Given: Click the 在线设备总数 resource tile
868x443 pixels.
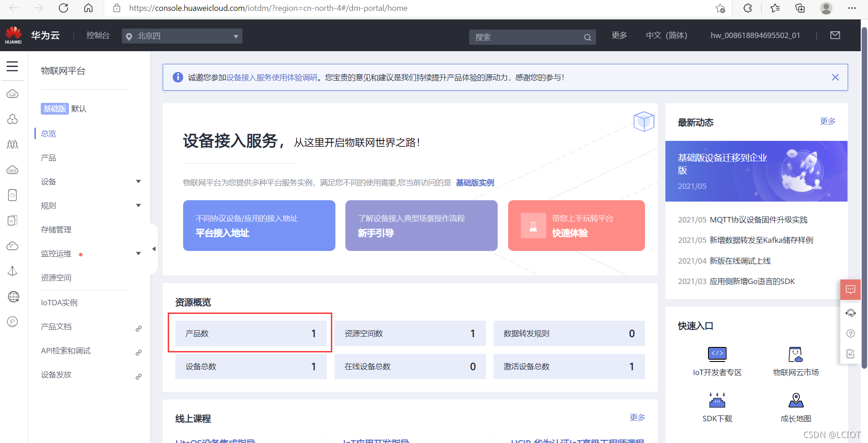Looking at the screenshot, I should point(410,366).
